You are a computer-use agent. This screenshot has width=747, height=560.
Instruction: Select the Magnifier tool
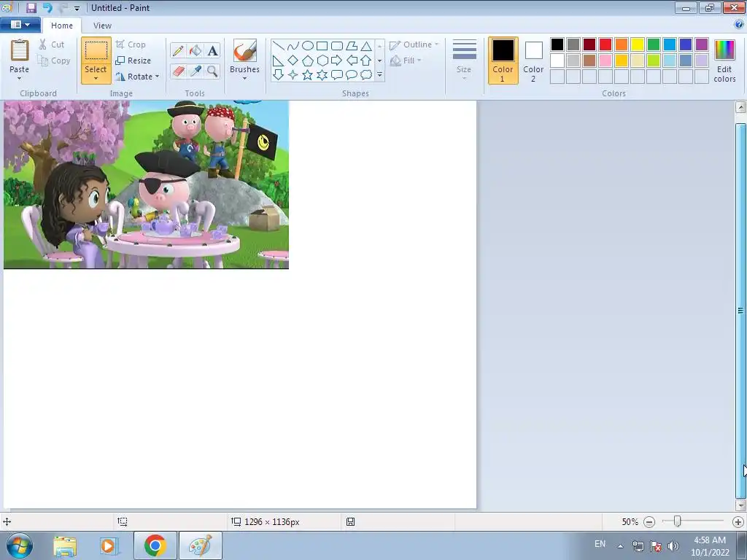click(x=212, y=71)
